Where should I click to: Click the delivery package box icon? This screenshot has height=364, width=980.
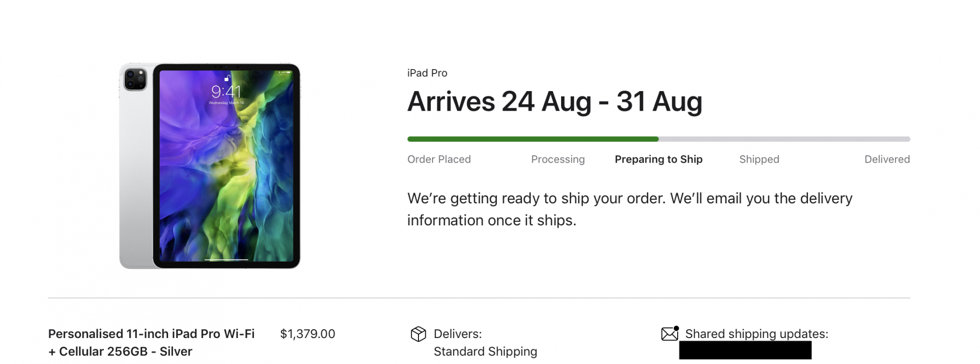[418, 334]
